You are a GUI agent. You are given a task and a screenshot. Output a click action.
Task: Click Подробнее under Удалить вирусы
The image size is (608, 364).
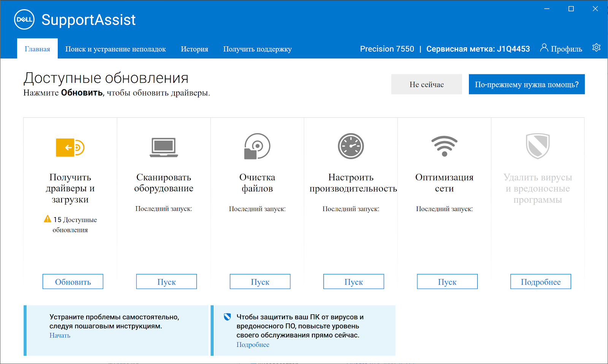(x=541, y=282)
